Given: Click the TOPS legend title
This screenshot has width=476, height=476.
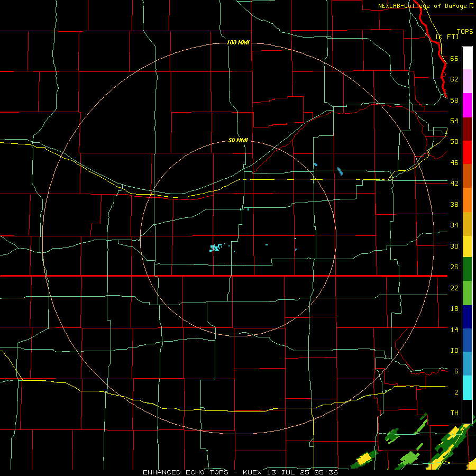Looking at the screenshot, I should (465, 32).
